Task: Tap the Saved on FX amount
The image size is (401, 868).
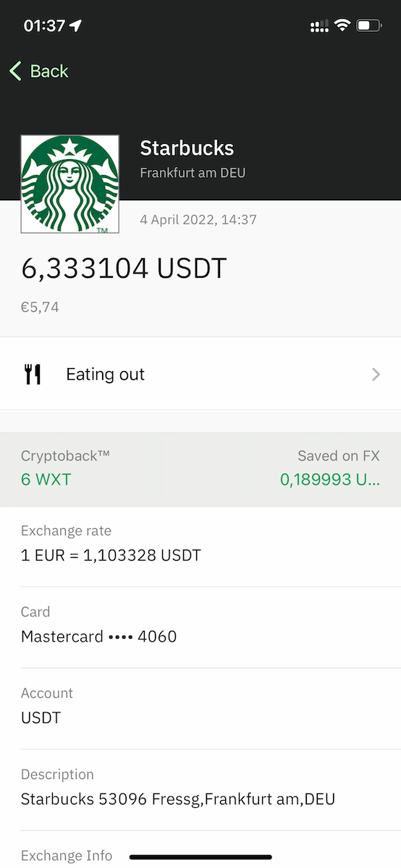Action: tap(329, 479)
